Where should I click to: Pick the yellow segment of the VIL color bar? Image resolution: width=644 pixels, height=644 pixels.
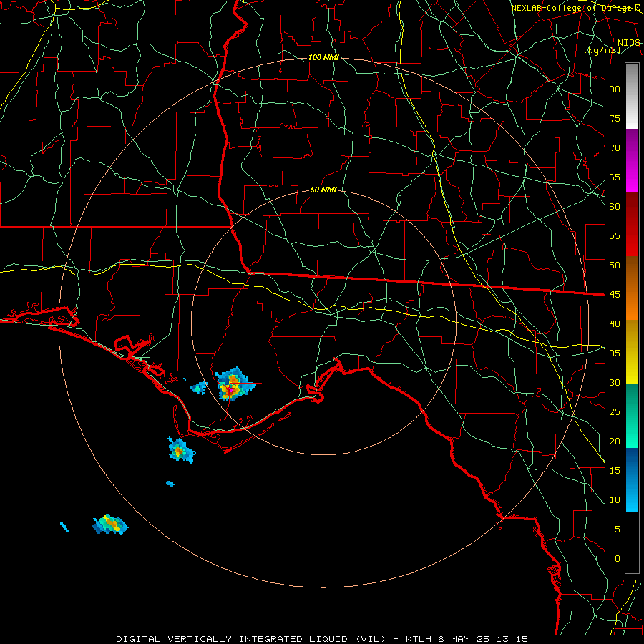click(x=632, y=352)
